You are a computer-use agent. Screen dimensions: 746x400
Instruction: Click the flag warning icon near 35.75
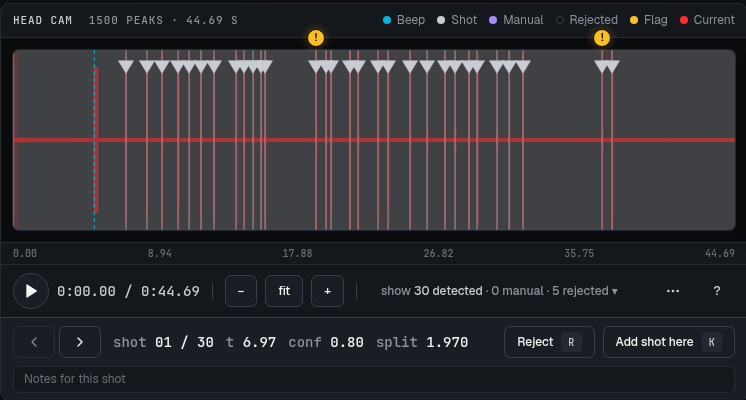coord(602,38)
